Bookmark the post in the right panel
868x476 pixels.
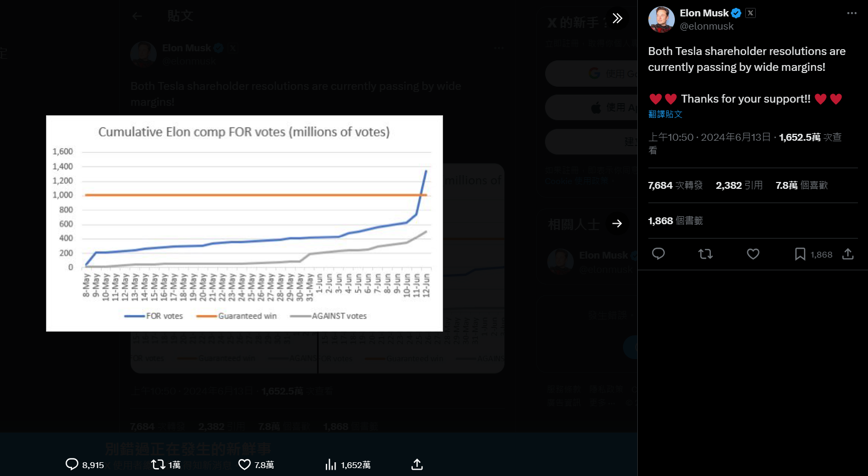click(800, 254)
